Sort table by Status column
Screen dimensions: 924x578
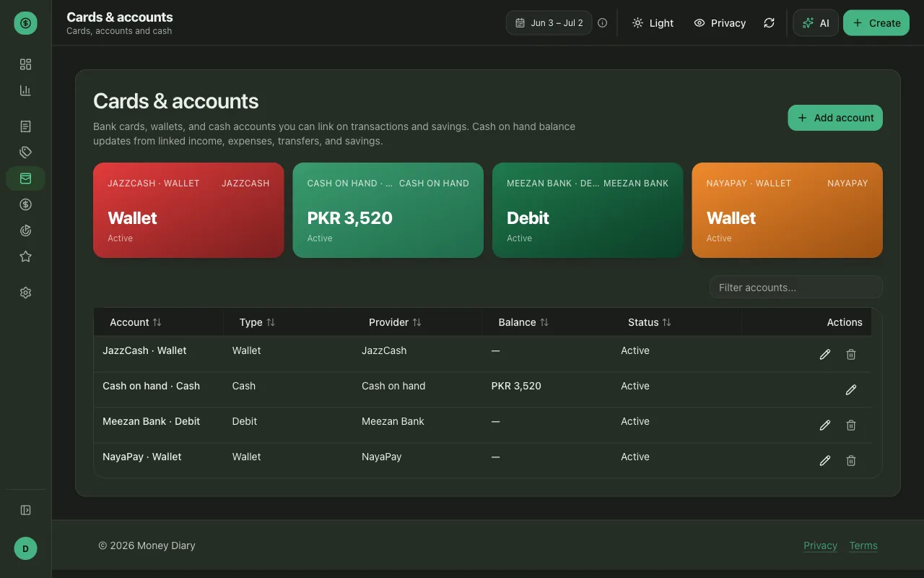tap(650, 322)
